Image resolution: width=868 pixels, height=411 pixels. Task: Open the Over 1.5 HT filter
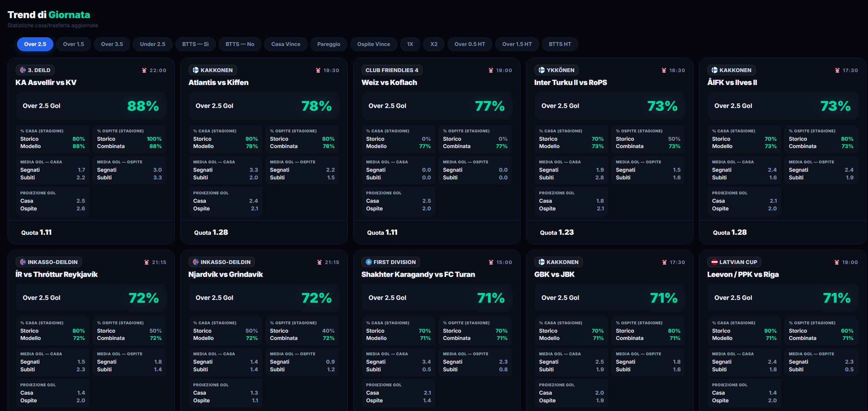tap(517, 44)
